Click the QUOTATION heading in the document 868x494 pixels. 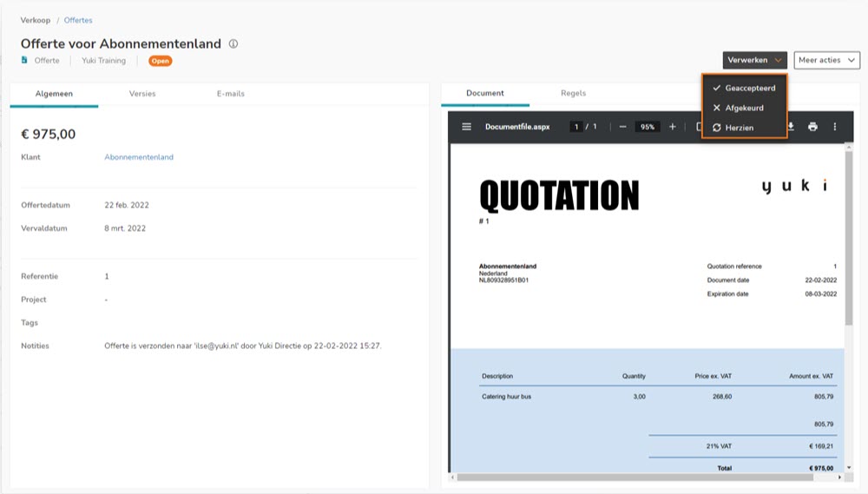pos(559,195)
